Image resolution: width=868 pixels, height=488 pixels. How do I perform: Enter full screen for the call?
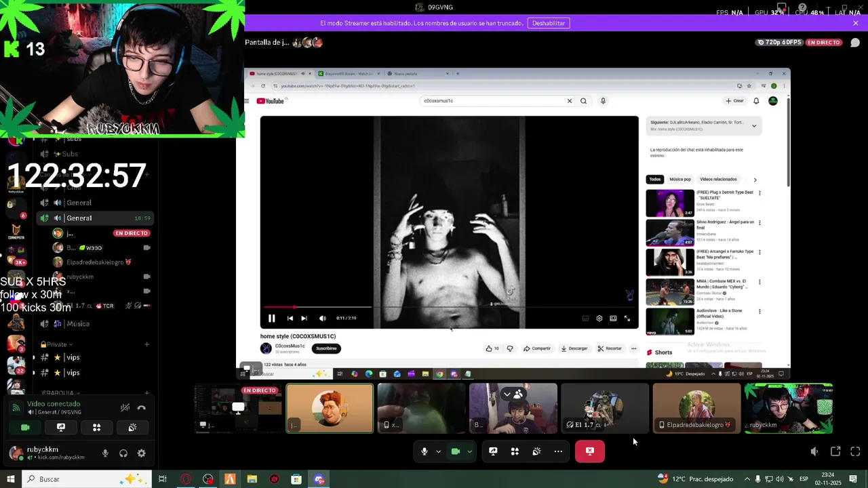pos(855,451)
